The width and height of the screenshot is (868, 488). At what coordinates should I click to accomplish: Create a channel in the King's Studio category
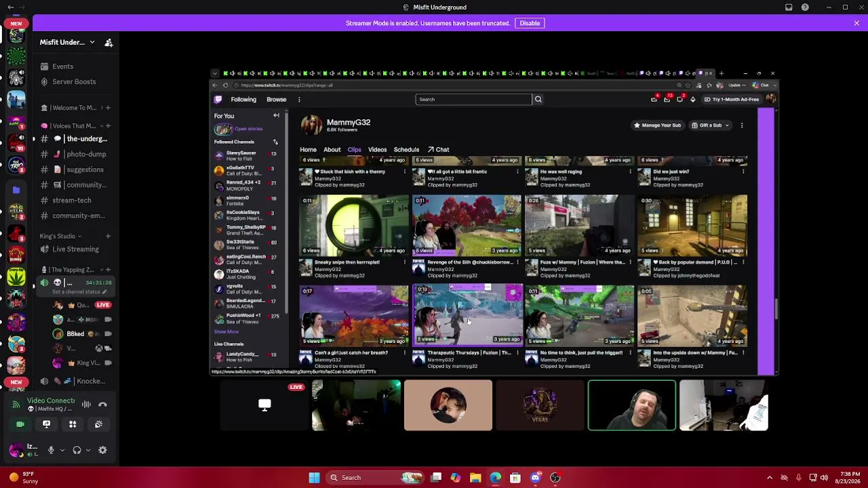(x=108, y=237)
